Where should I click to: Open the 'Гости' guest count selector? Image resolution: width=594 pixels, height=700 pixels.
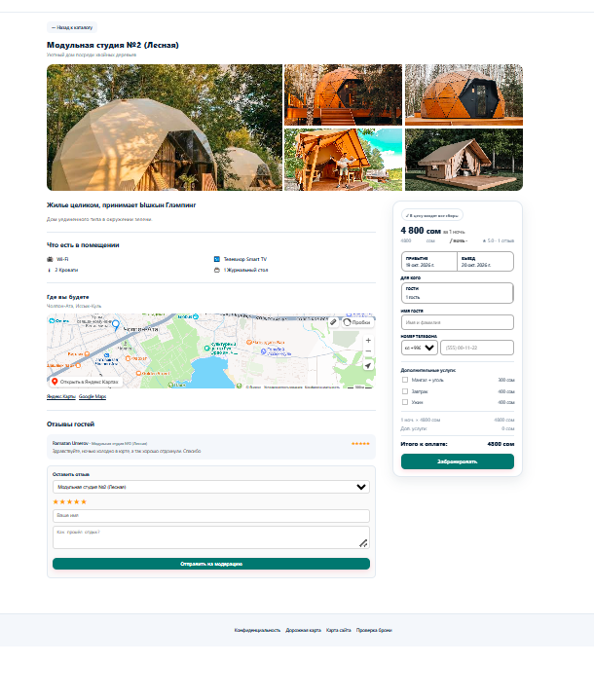coord(458,293)
